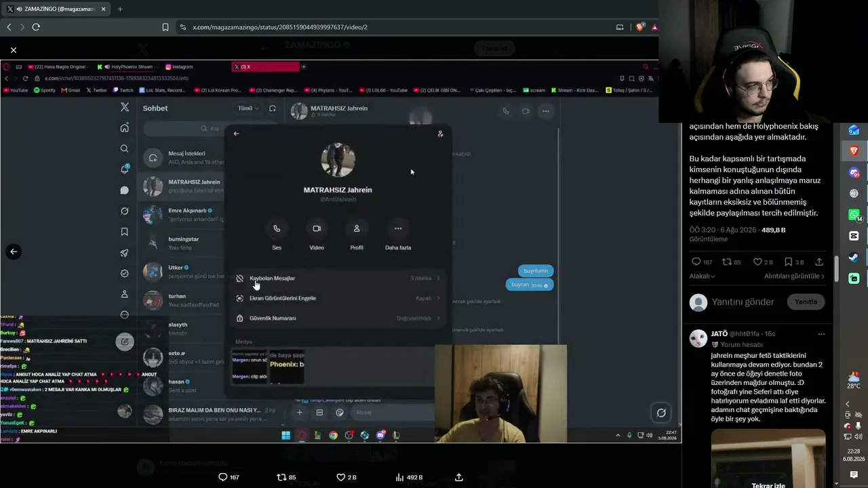
Task: Open the tweet timestamp ÖÖ 3:20 link
Action: tap(723, 230)
